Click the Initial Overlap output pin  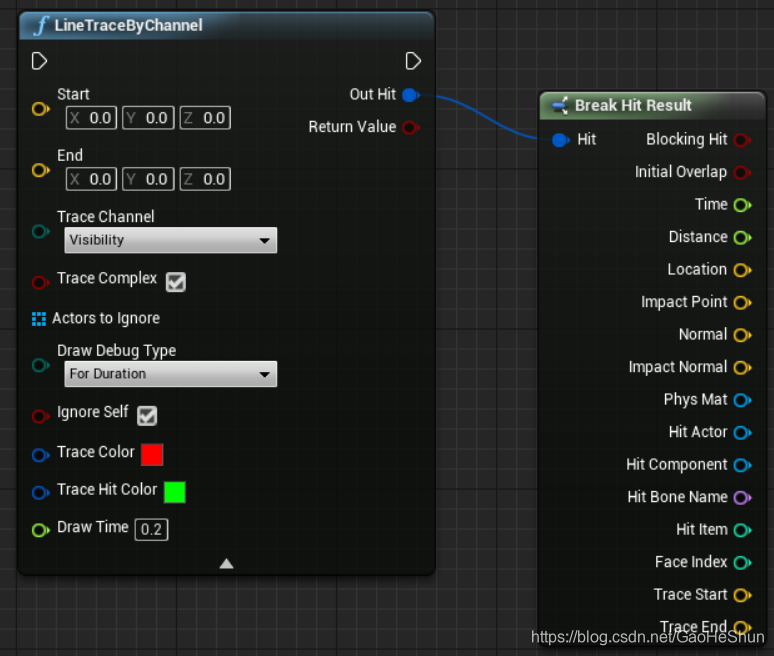click(x=742, y=173)
